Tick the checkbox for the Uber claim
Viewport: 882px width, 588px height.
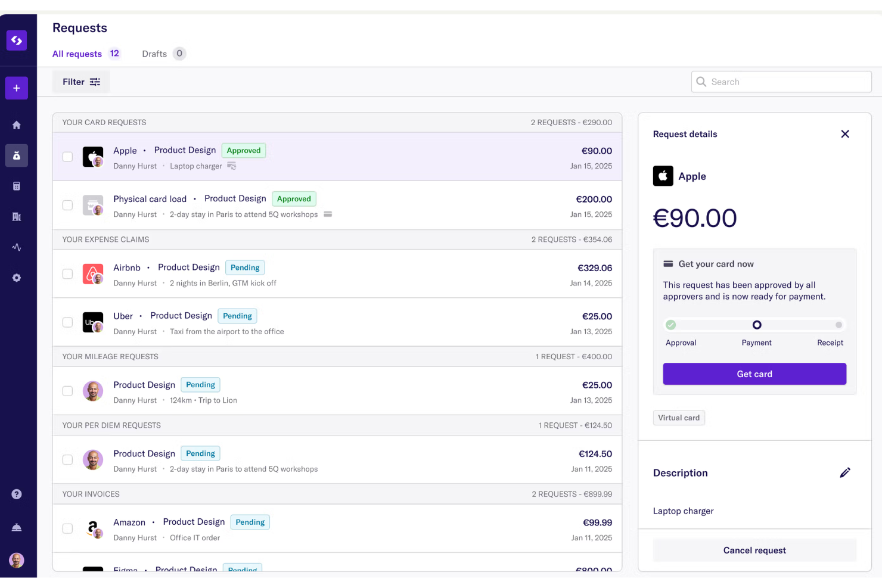pyautogui.click(x=68, y=322)
